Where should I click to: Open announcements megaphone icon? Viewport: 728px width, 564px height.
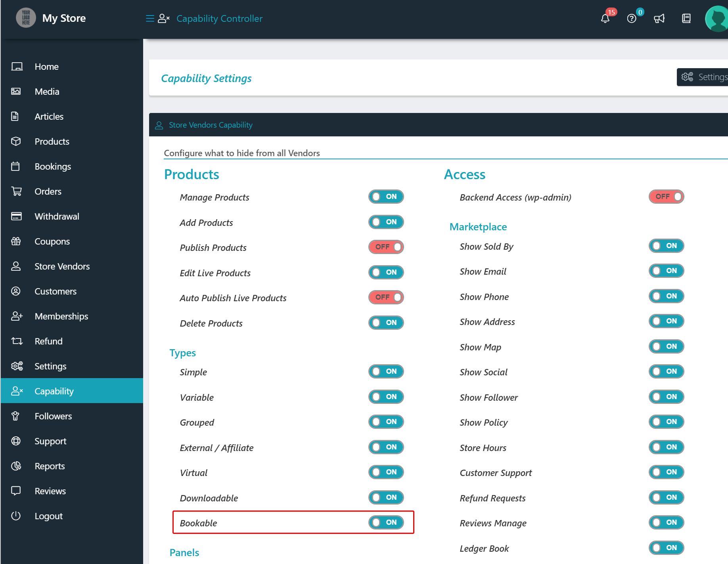(659, 19)
